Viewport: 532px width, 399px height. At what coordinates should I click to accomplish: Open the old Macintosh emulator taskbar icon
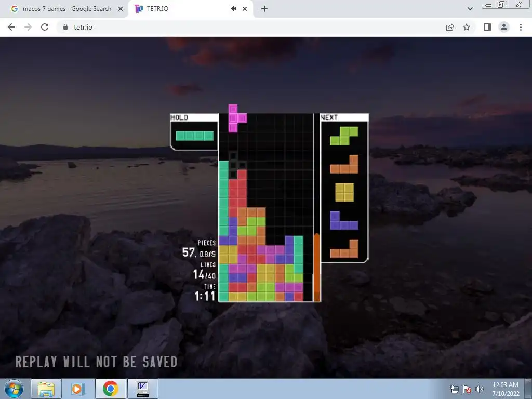(x=142, y=389)
